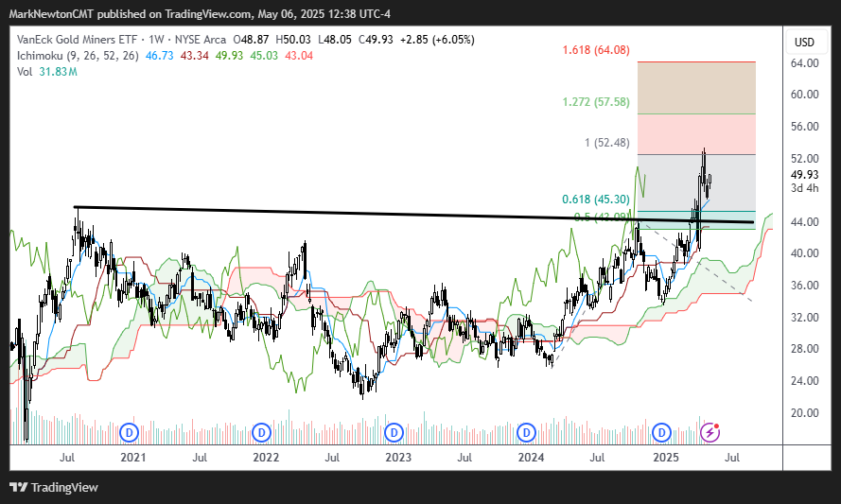841x504 pixels.
Task: Click the 20.00 price axis label
Action: point(804,413)
